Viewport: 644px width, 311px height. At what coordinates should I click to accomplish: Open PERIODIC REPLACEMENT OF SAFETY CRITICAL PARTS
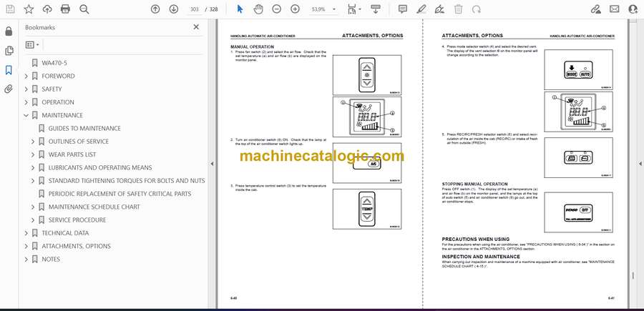pos(120,194)
